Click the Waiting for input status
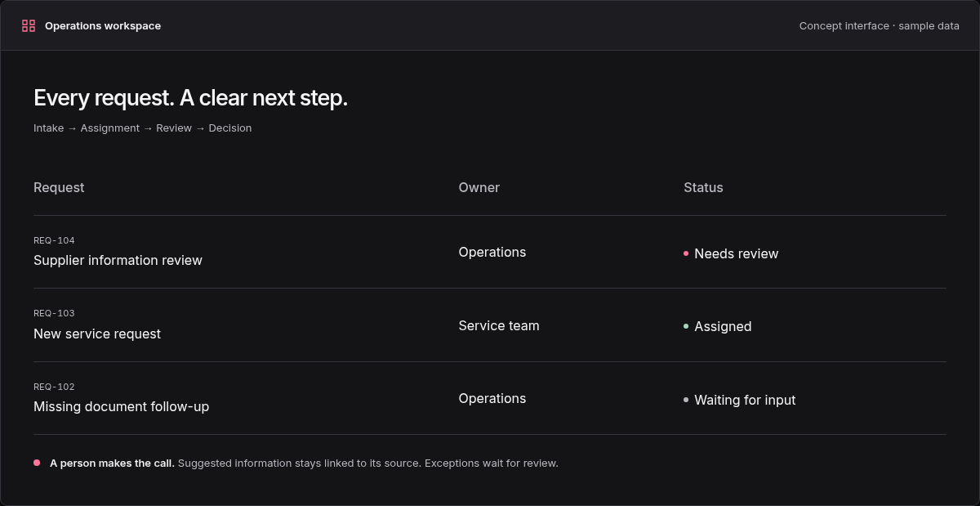The height and width of the screenshot is (506, 980). click(x=745, y=400)
